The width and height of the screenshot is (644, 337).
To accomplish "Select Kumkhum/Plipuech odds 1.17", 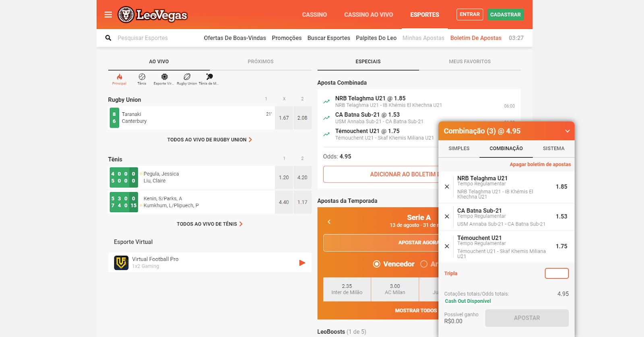I will (302, 203).
